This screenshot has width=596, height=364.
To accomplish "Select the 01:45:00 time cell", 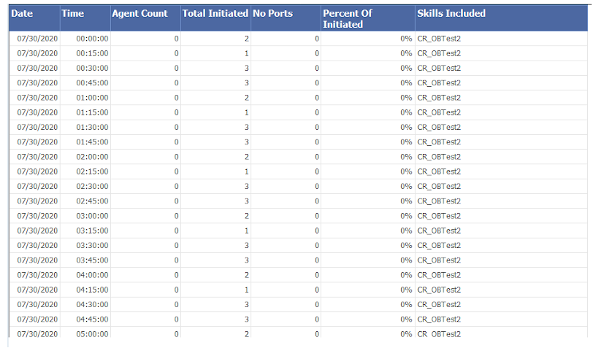I will tap(85, 142).
